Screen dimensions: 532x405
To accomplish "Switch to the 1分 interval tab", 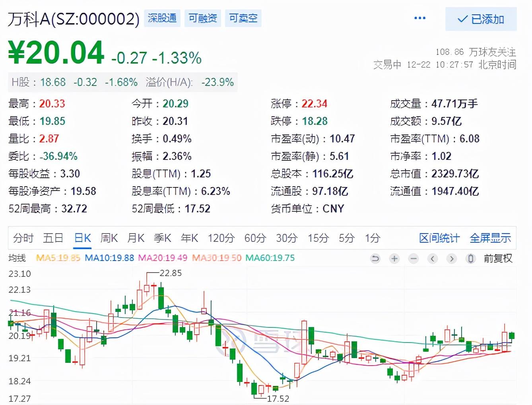I will coord(373,238).
